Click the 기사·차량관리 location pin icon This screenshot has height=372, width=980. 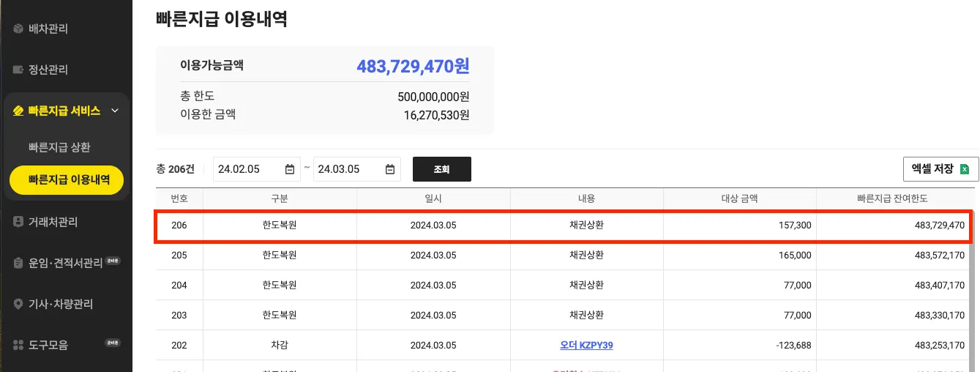(19, 304)
